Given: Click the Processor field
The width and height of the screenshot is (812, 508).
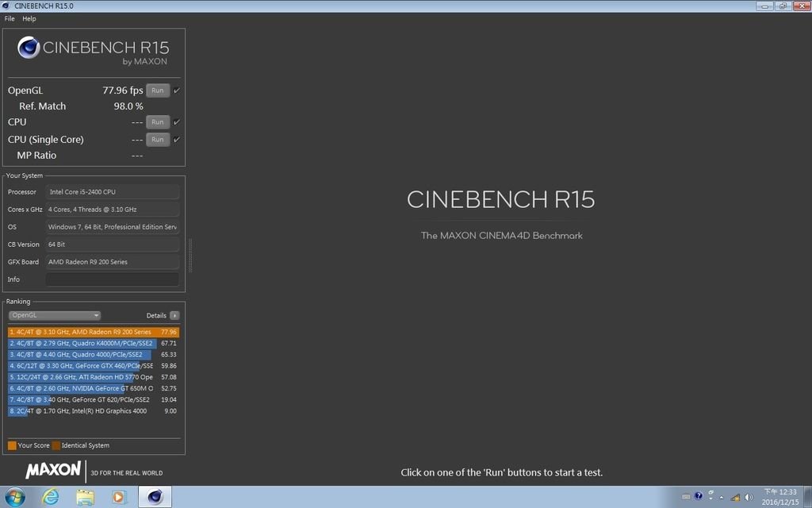Looking at the screenshot, I should click(113, 192).
